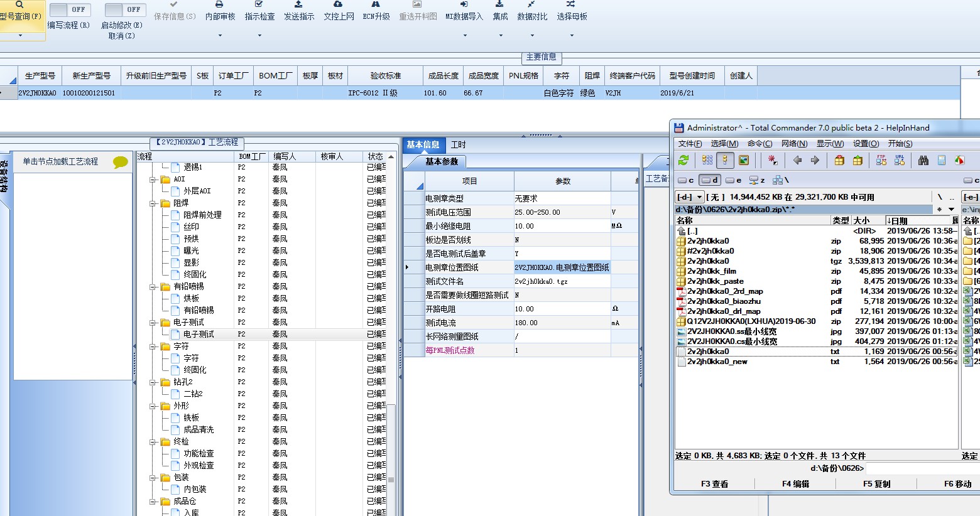This screenshot has height=516, width=980.
Task: Click the notepad calculator-like icon in Total Commander
Action: pos(942,160)
